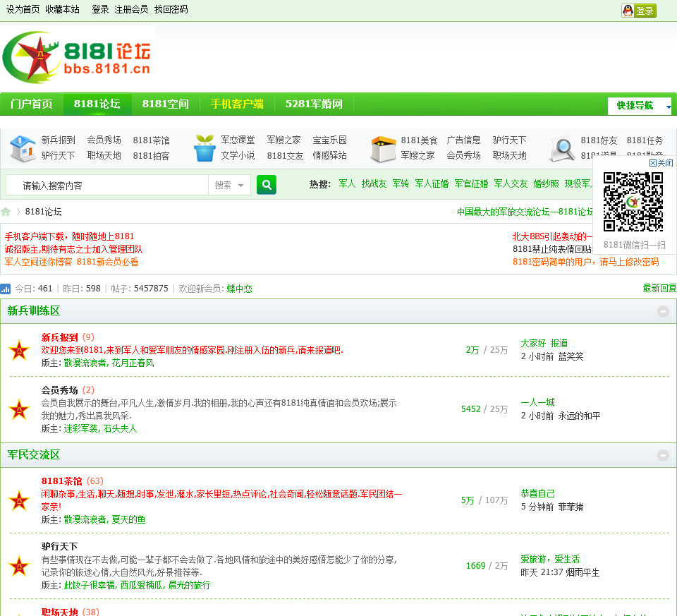Click hot search term 婚纱照
Viewport: 677px width, 616px height.
tap(546, 183)
